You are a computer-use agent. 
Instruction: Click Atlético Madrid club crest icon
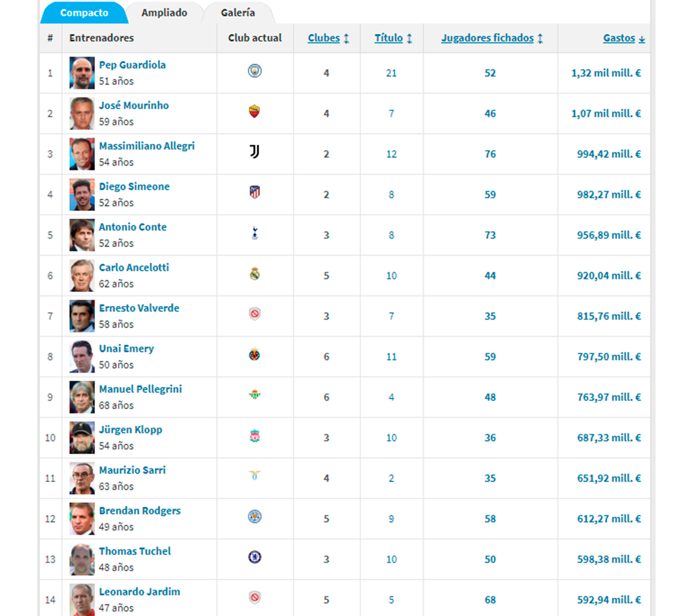[254, 192]
